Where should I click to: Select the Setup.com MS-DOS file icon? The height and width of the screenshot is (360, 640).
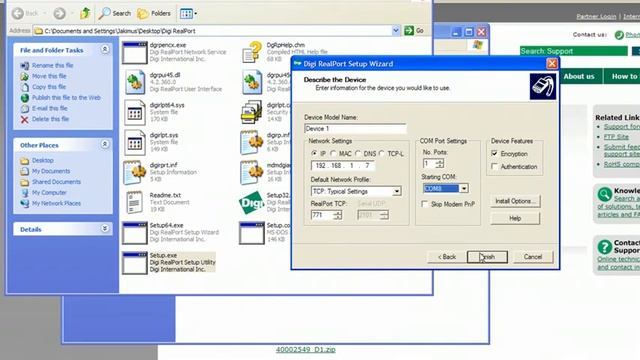(252, 233)
